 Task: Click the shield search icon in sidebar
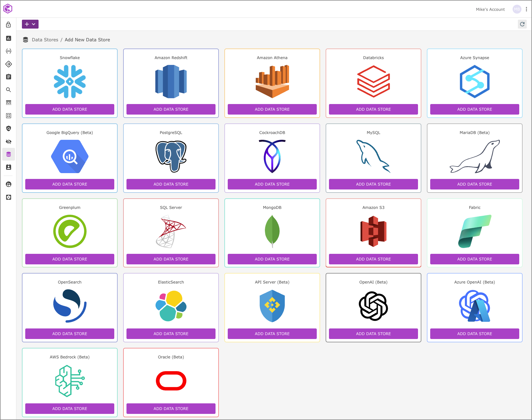[9, 128]
